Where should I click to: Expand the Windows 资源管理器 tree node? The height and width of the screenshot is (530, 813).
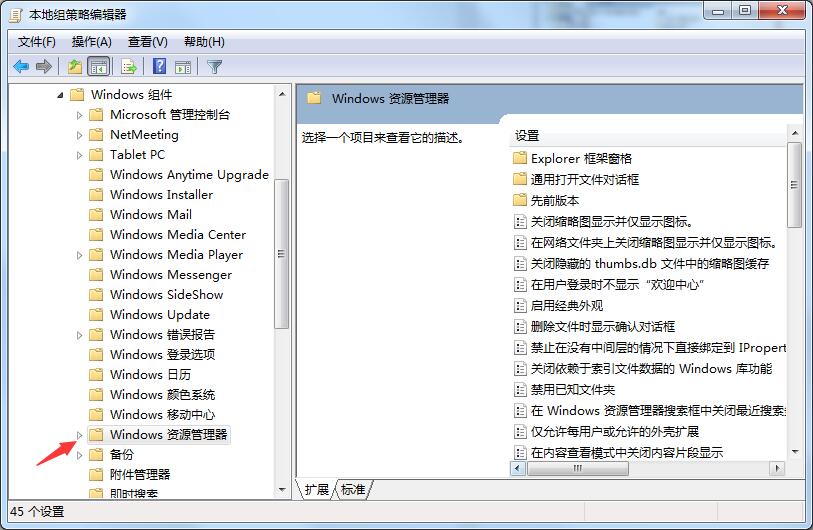80,435
